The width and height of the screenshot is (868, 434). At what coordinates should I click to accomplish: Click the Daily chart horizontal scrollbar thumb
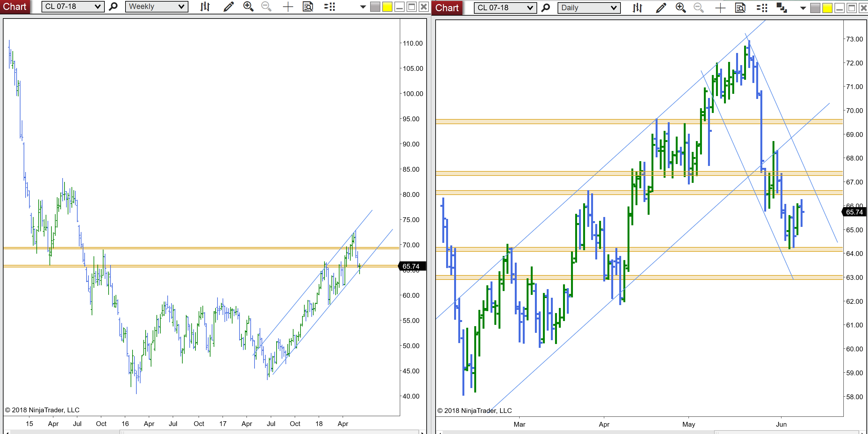pyautogui.click(x=787, y=432)
